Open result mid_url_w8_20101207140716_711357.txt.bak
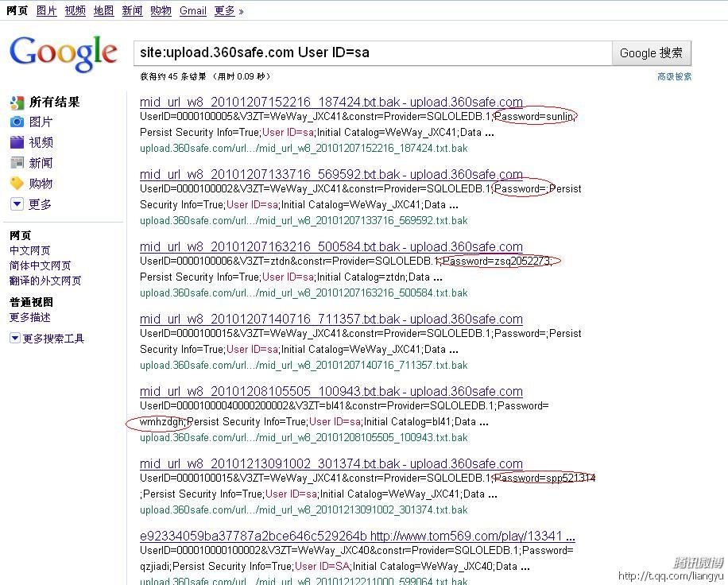The image size is (728, 585). [331, 319]
